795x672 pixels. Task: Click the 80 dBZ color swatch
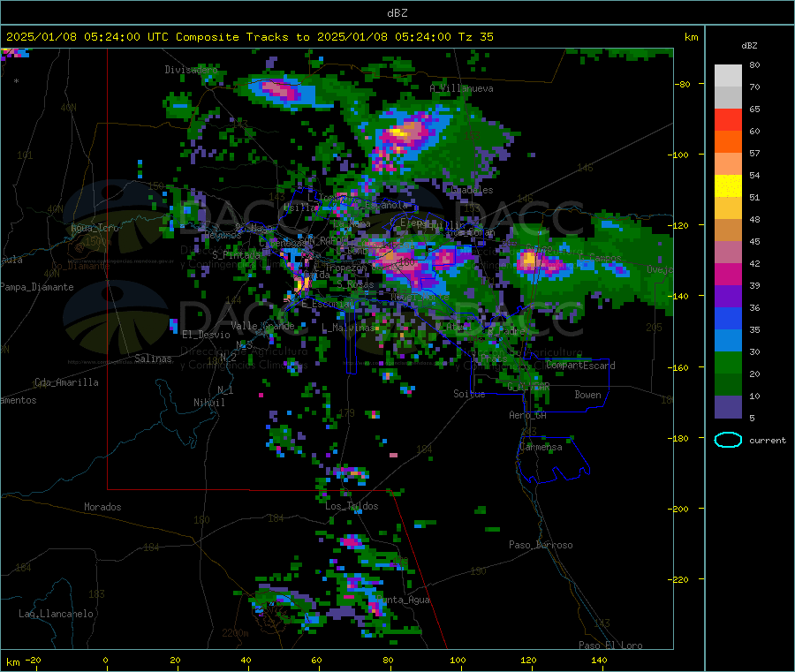point(728,76)
